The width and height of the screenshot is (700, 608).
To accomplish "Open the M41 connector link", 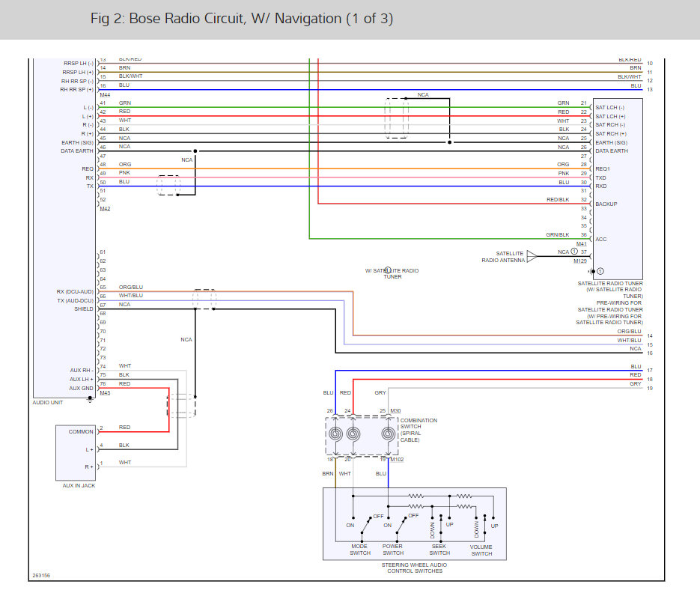I will [581, 244].
